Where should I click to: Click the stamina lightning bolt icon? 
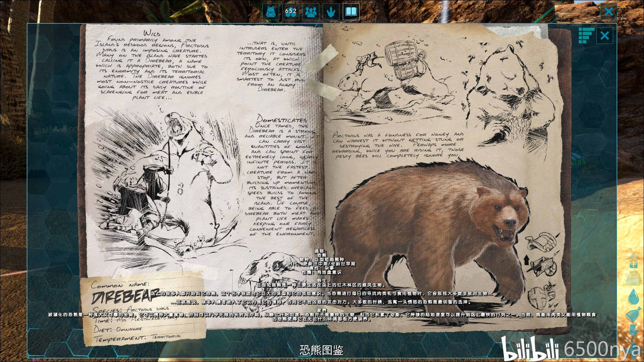(634, 333)
